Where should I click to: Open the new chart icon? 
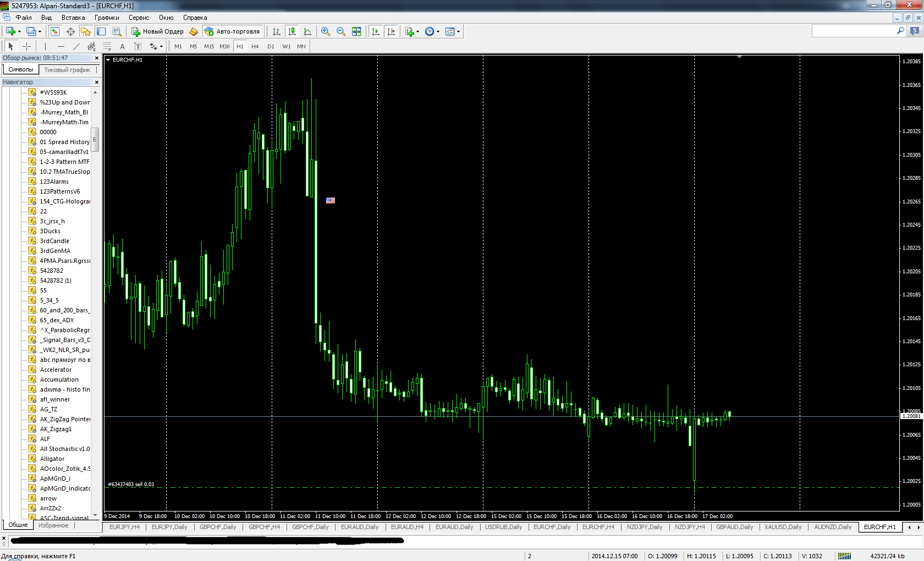click(10, 31)
